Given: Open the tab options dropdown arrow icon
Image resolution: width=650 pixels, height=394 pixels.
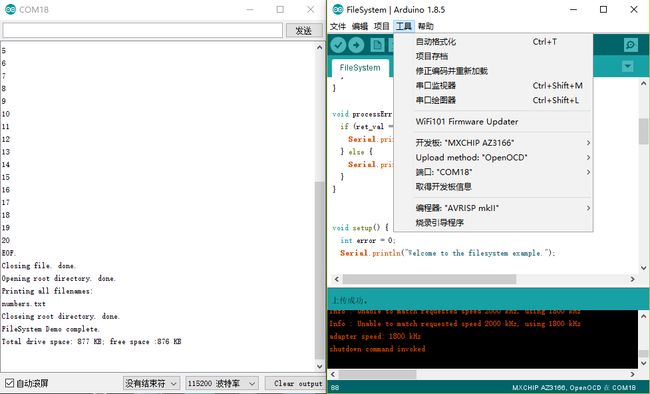Looking at the screenshot, I should 628,66.
